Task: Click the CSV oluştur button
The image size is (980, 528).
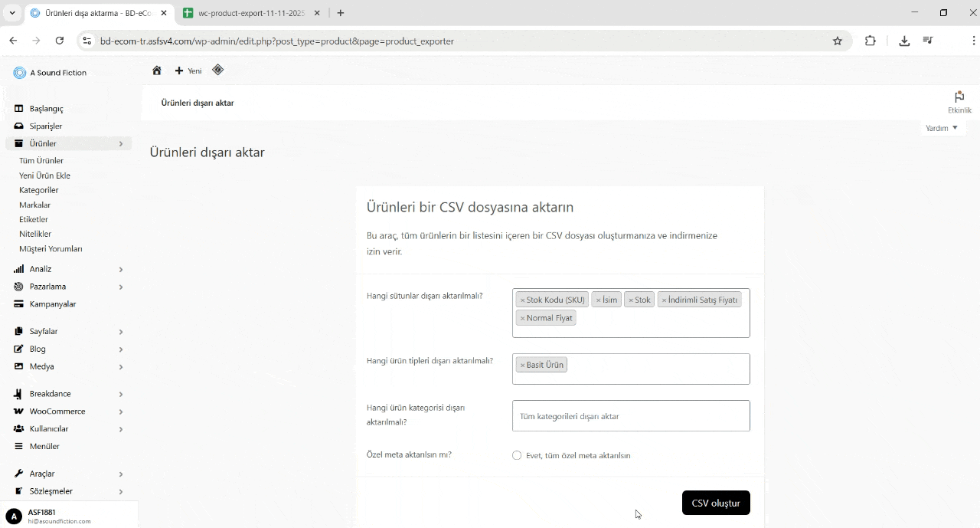Action: tap(715, 503)
